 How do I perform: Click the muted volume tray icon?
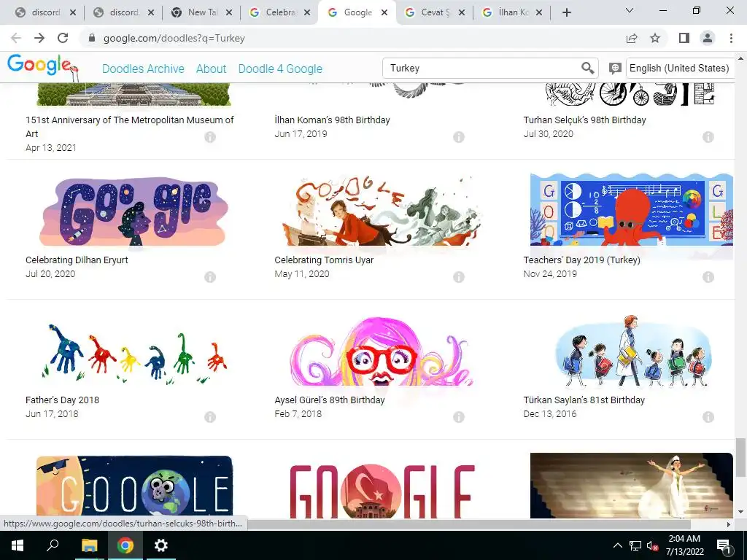point(652,545)
